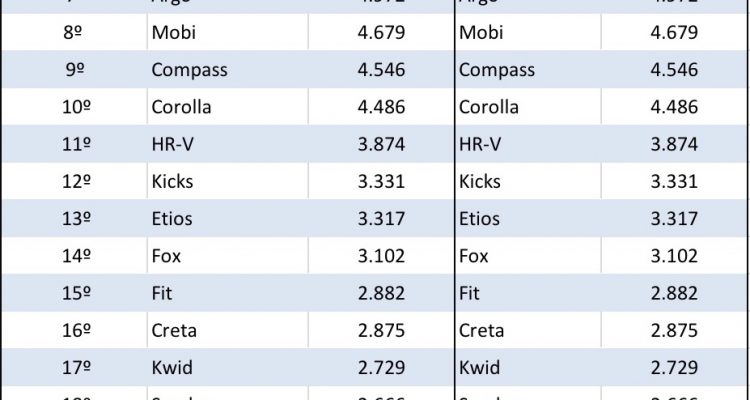
Task: Click the 12º ranking cell
Action: point(72,181)
